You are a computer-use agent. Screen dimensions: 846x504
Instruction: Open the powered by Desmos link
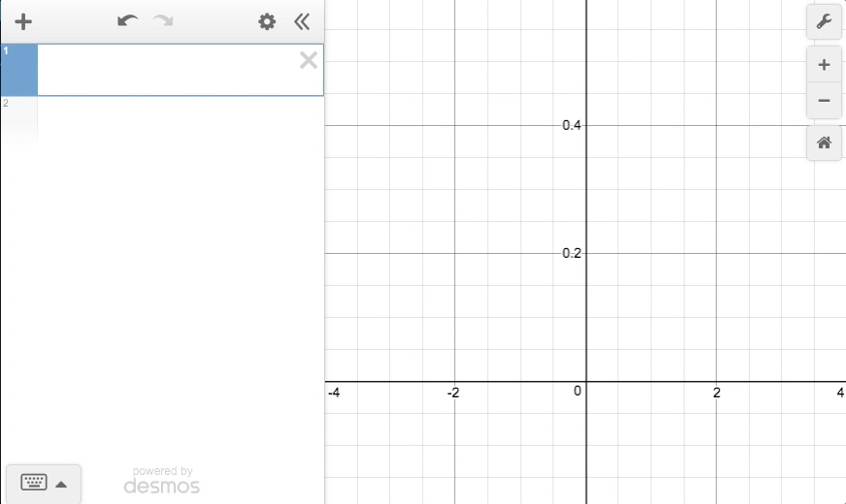point(162,481)
